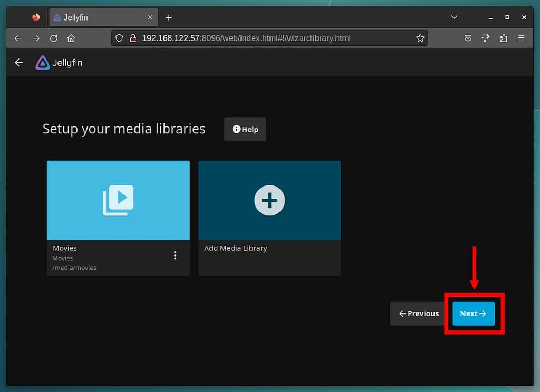This screenshot has width=540, height=392.
Task: Click the plus icon to add library
Action: 269,200
